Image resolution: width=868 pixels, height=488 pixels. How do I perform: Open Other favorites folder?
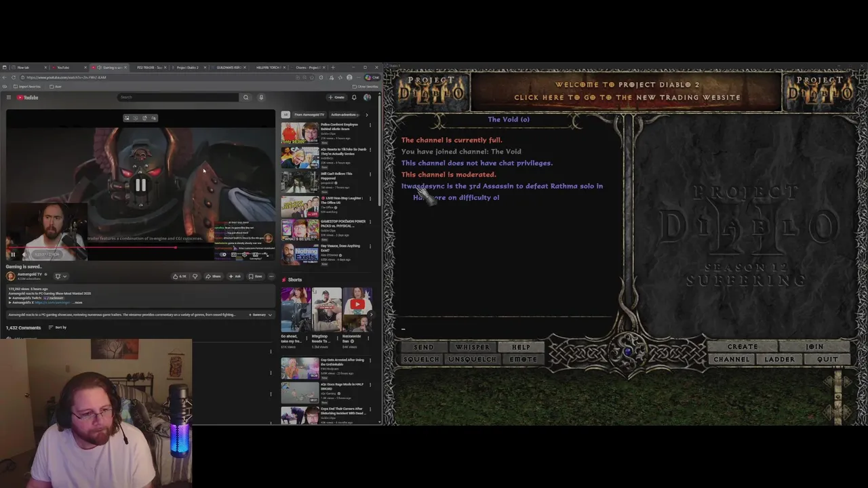coord(366,86)
